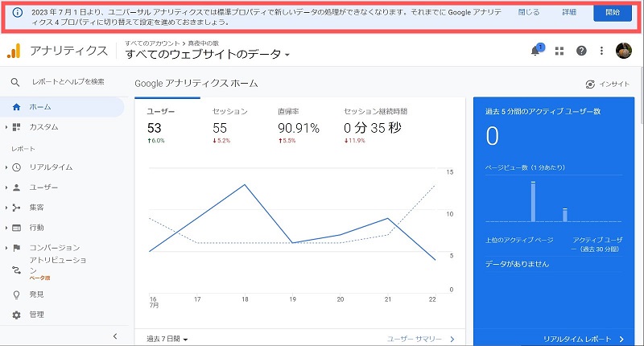Open the help question mark icon
Screen dimensions: 644x346
click(581, 51)
